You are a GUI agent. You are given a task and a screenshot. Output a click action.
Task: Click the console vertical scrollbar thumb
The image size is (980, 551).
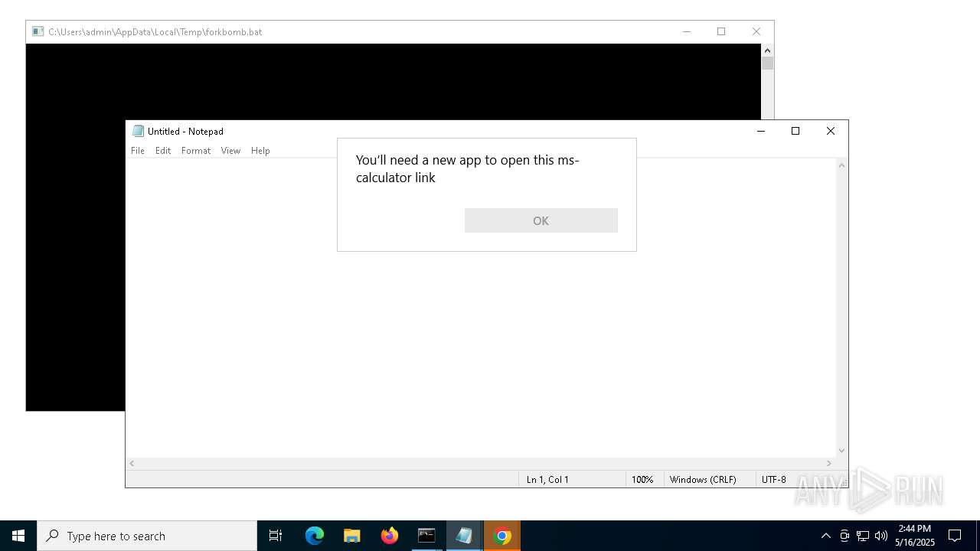point(767,64)
